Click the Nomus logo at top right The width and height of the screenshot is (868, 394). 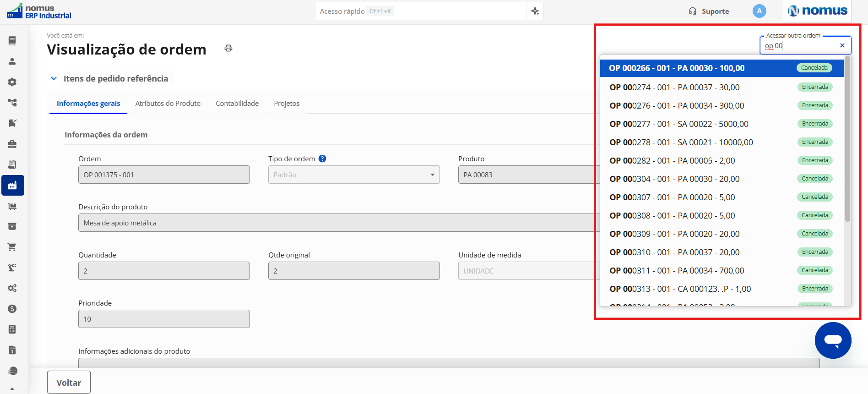[x=817, y=11]
